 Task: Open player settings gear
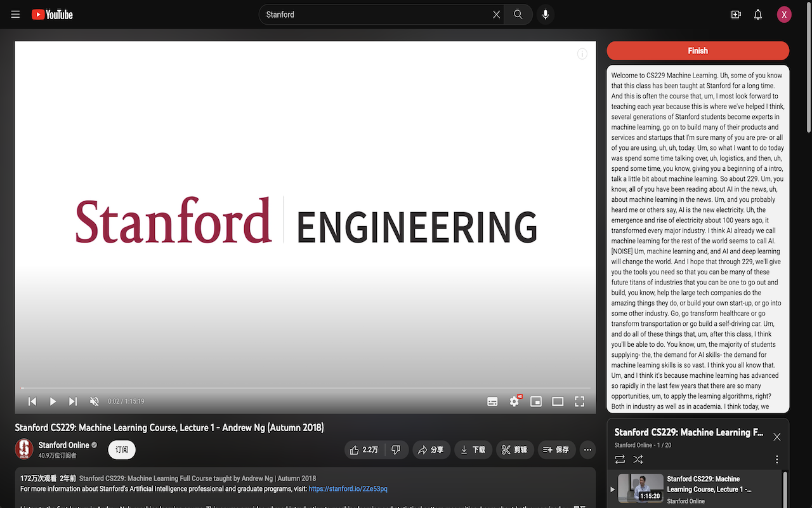click(x=514, y=401)
